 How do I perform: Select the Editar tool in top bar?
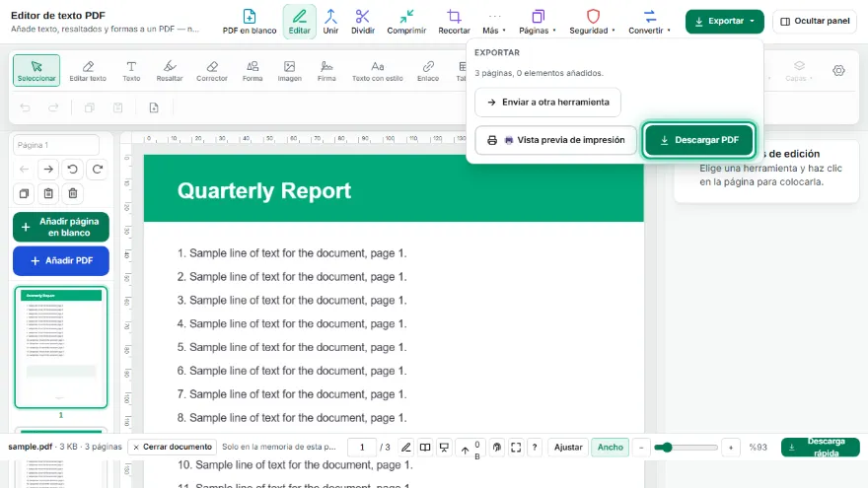pyautogui.click(x=300, y=22)
